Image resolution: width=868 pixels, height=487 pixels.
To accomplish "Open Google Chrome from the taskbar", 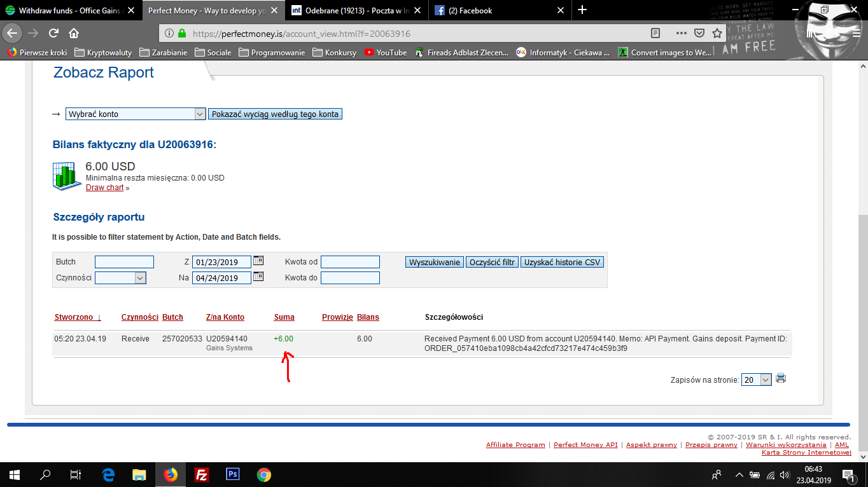I will tap(263, 474).
